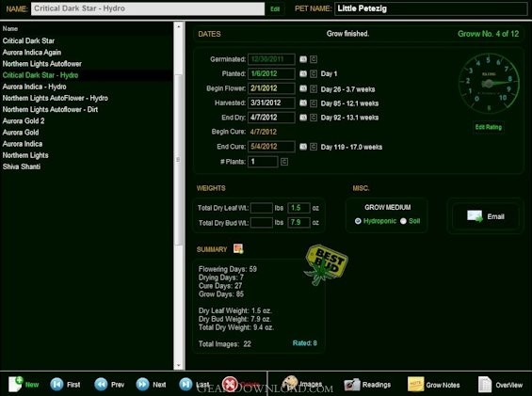Select Aurora Indica - Hydro in list
532x396 pixels.
click(x=34, y=87)
